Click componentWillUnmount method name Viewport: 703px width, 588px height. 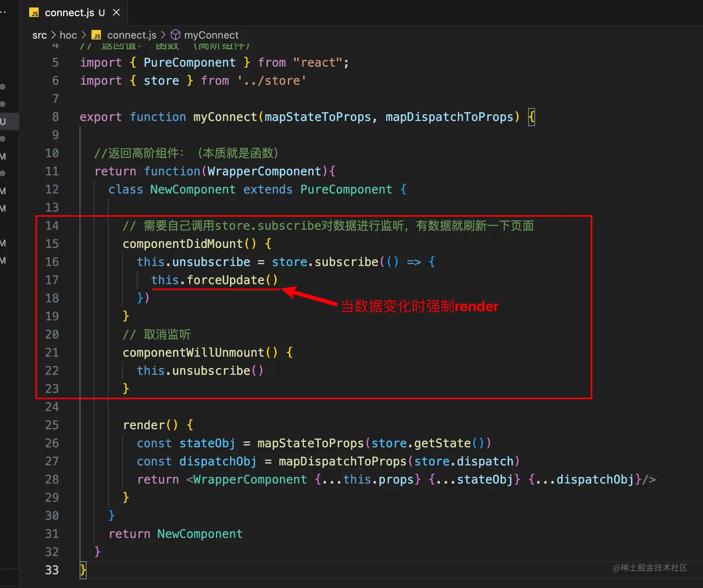(x=193, y=352)
